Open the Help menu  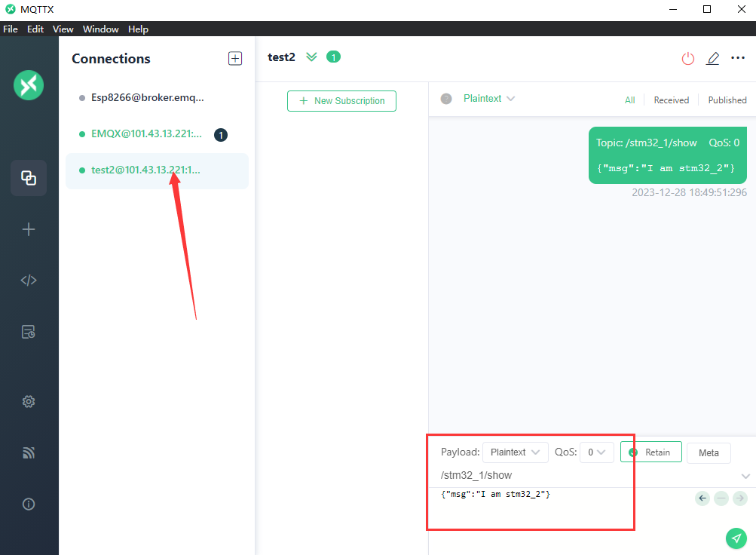pos(139,29)
